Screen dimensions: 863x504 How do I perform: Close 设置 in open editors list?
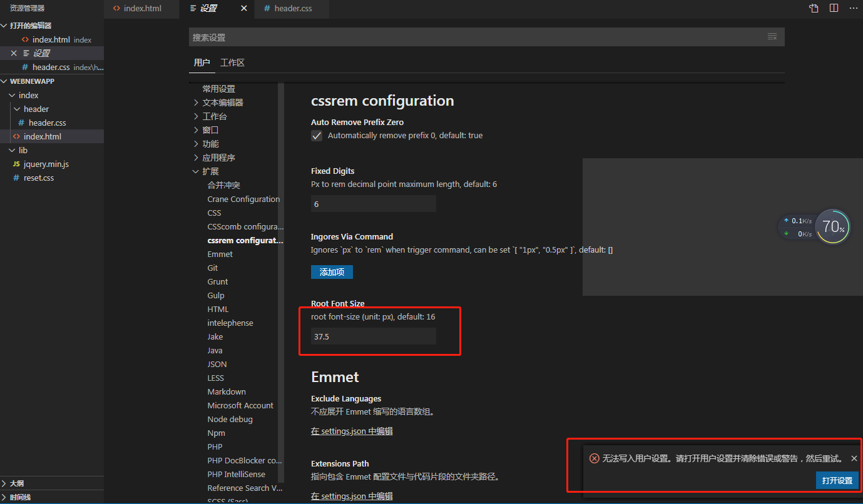pos(14,53)
